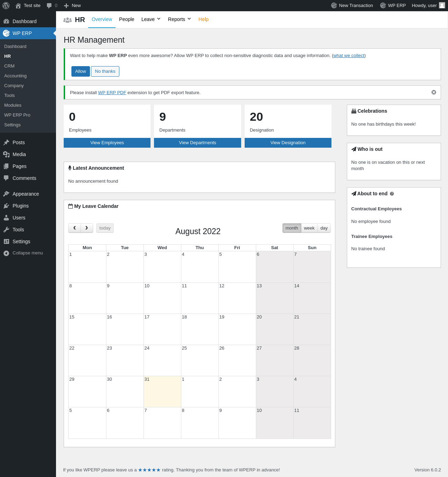448x477 pixels.
Task: Click the About to end help icon
Action: click(x=392, y=194)
